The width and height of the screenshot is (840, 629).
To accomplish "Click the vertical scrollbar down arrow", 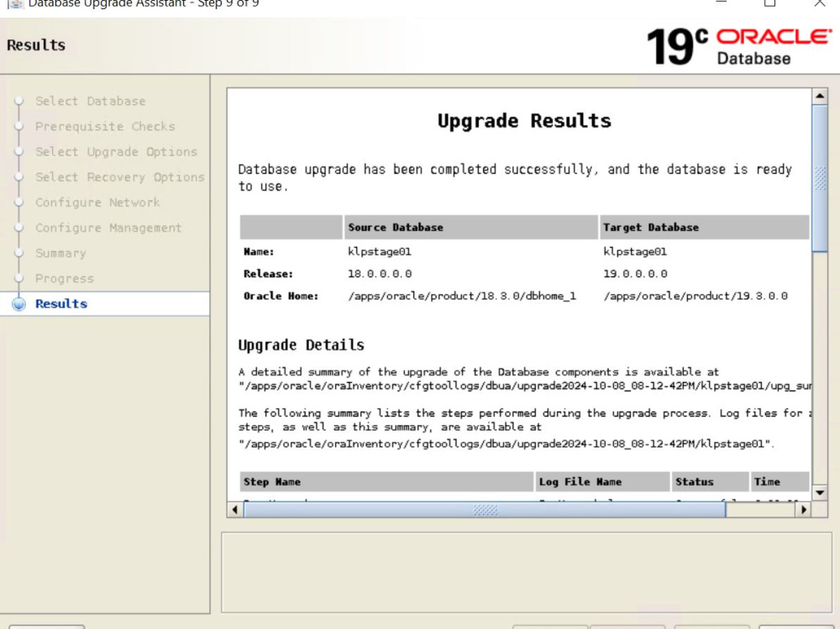I will tap(820, 493).
